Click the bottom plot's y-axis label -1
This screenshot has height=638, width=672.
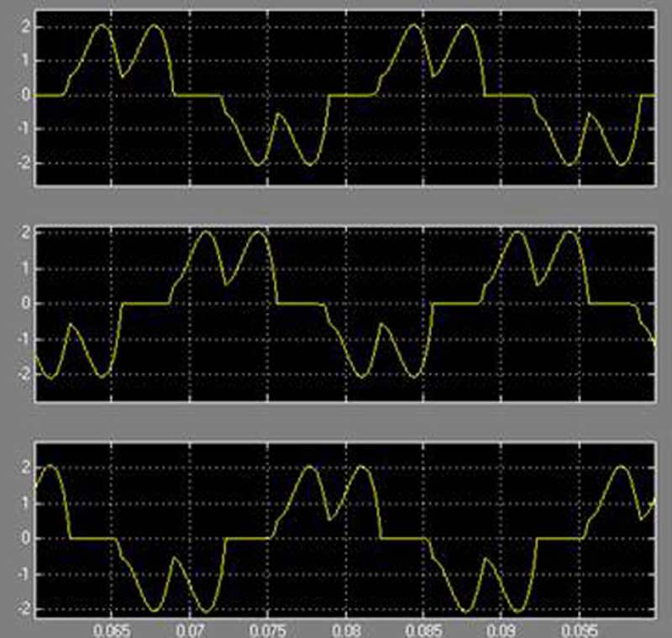(x=24, y=573)
